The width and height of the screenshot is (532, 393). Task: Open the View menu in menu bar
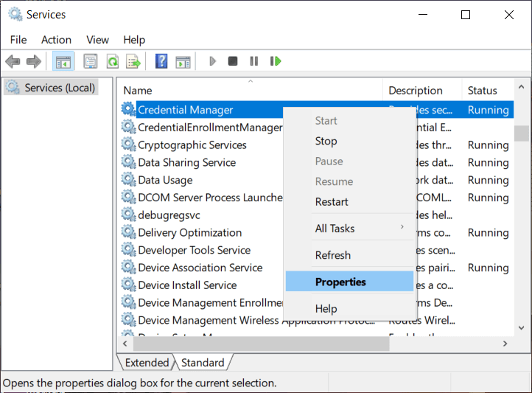click(x=97, y=40)
